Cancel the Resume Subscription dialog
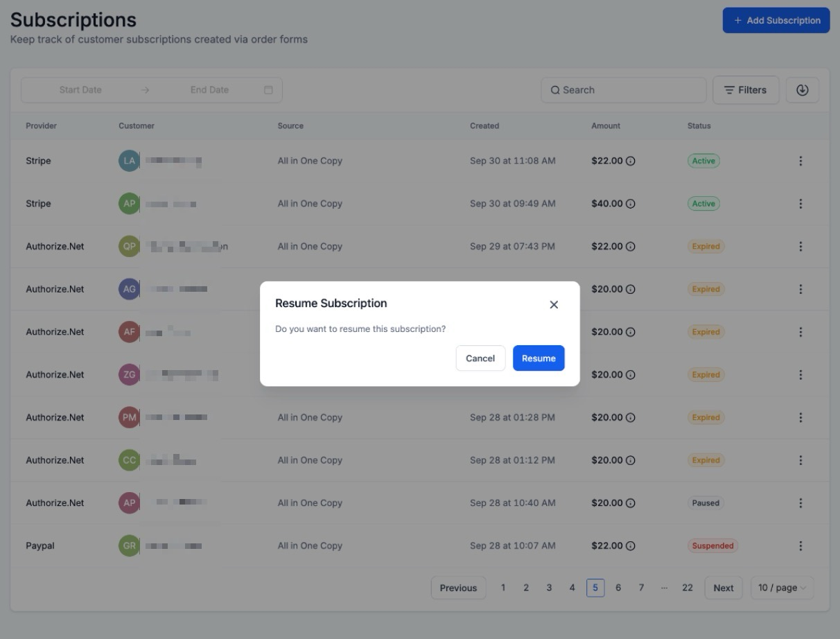Image resolution: width=840 pixels, height=639 pixels. click(480, 358)
